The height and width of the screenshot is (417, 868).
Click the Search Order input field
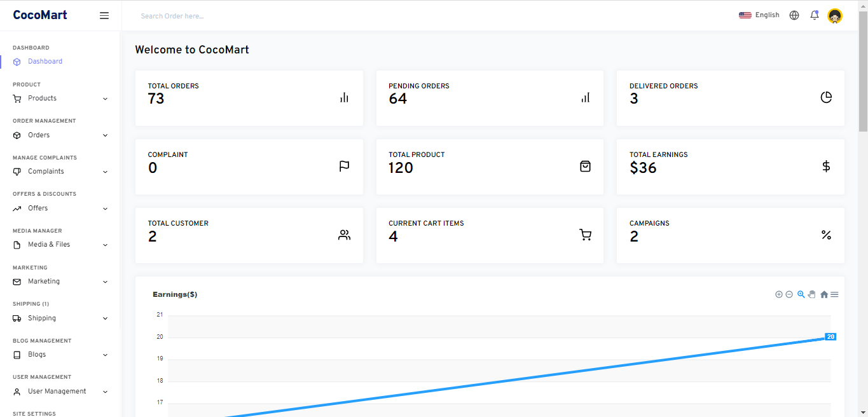coord(318,16)
